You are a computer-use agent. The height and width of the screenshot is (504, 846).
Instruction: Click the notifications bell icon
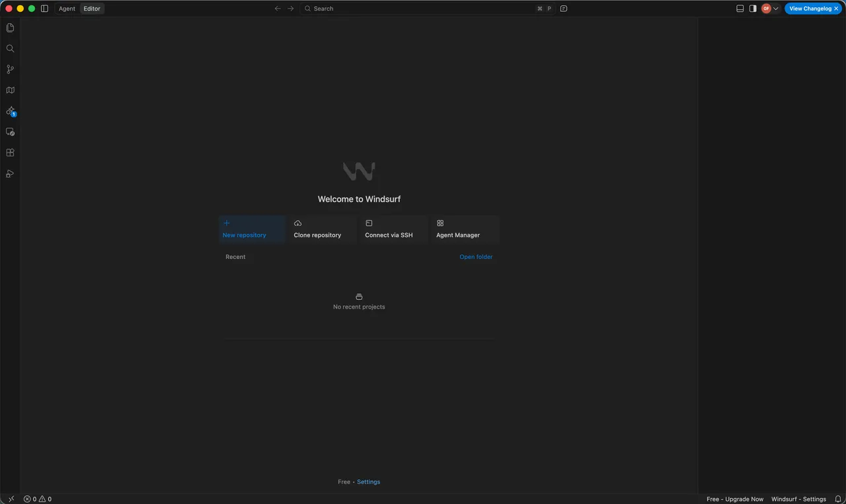point(837,499)
